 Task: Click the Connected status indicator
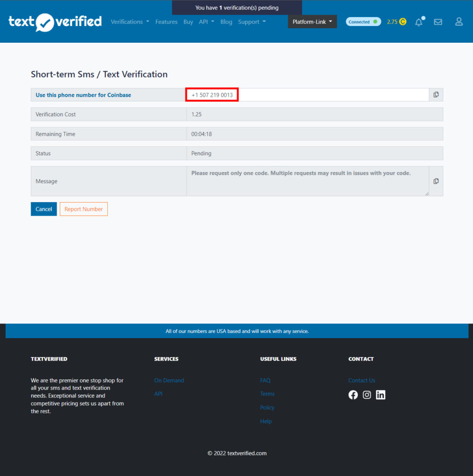[363, 22]
